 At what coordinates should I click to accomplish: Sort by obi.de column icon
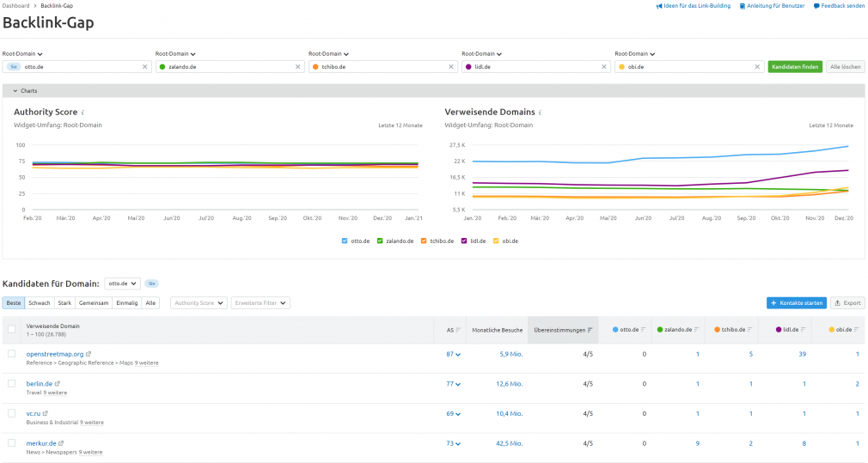[856, 330]
